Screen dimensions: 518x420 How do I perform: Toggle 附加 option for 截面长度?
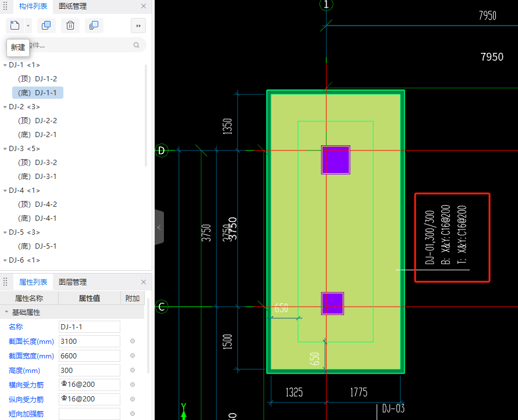pos(133,341)
